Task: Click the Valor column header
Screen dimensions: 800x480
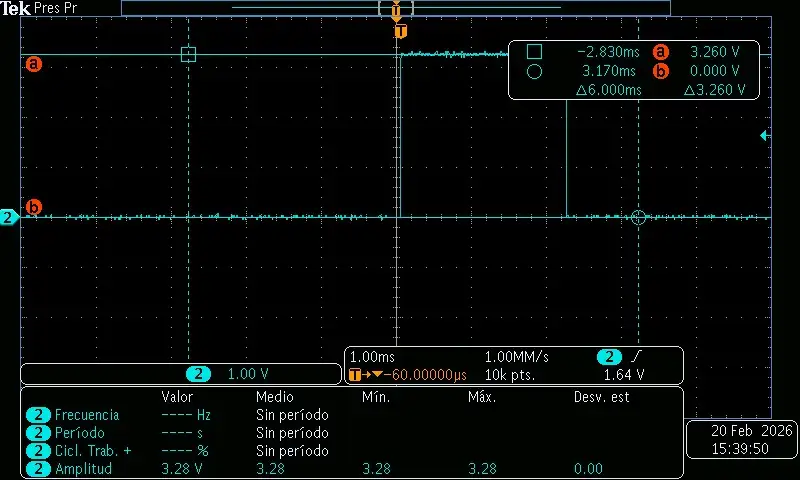Action: tap(177, 397)
